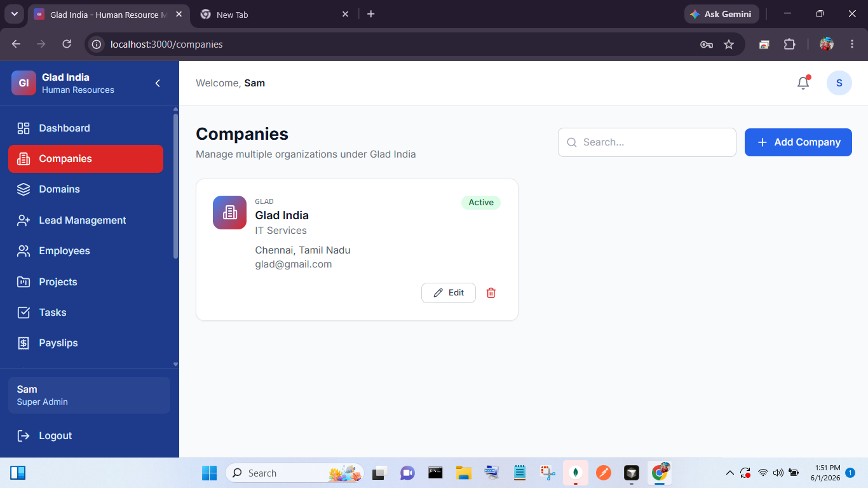The image size is (868, 488).
Task: Open Chrome extensions puzzle icon
Action: tap(789, 44)
